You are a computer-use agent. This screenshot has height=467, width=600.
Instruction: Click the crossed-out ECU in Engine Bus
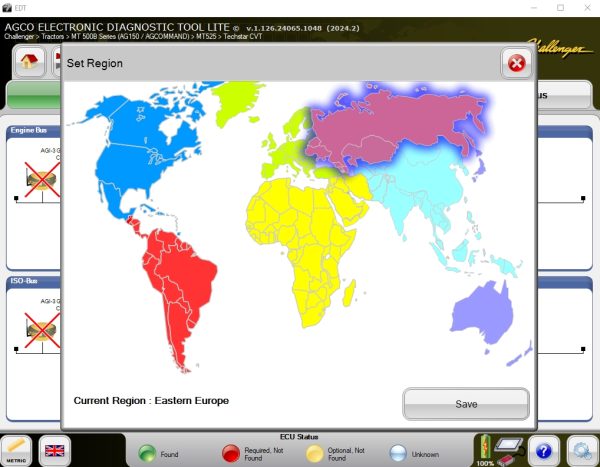[x=42, y=180]
